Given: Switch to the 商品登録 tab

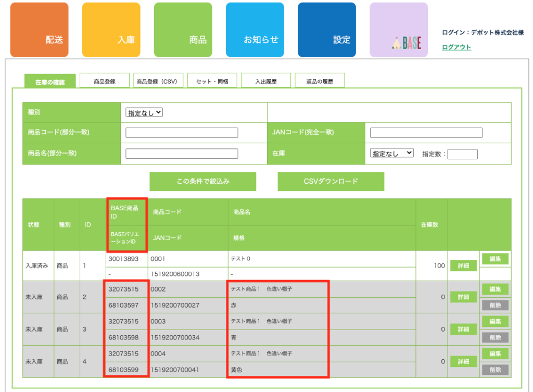Looking at the screenshot, I should click(x=104, y=81).
